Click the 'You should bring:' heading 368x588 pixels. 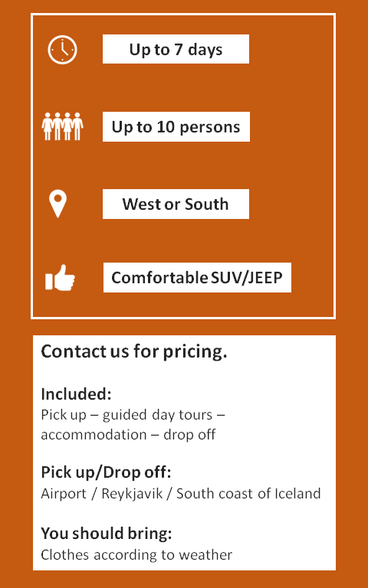pyautogui.click(x=107, y=533)
